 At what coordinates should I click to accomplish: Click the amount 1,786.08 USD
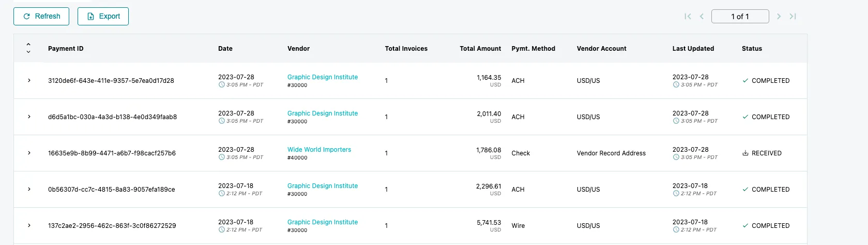(489, 153)
